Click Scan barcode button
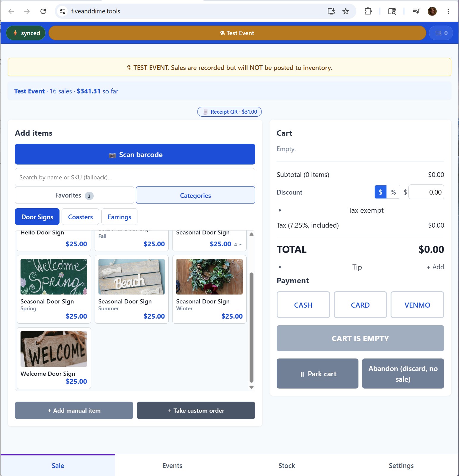Image resolution: width=459 pixels, height=476 pixels. pyautogui.click(x=135, y=154)
